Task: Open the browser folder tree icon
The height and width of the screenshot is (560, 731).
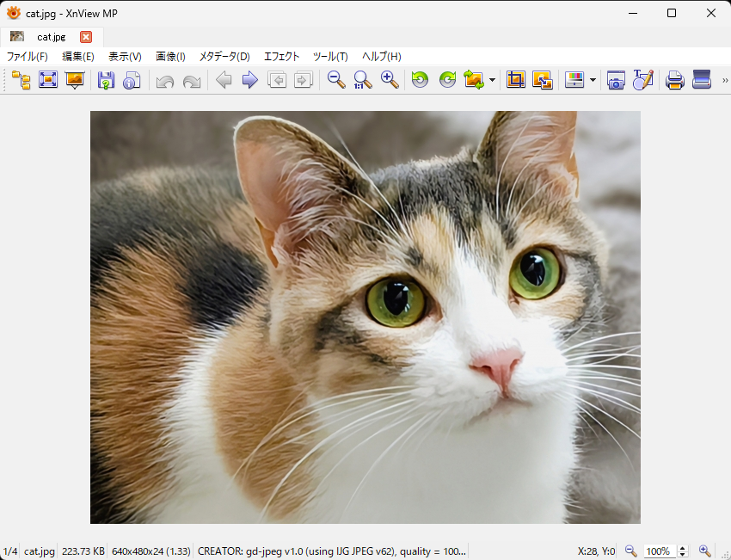Action: [21, 80]
